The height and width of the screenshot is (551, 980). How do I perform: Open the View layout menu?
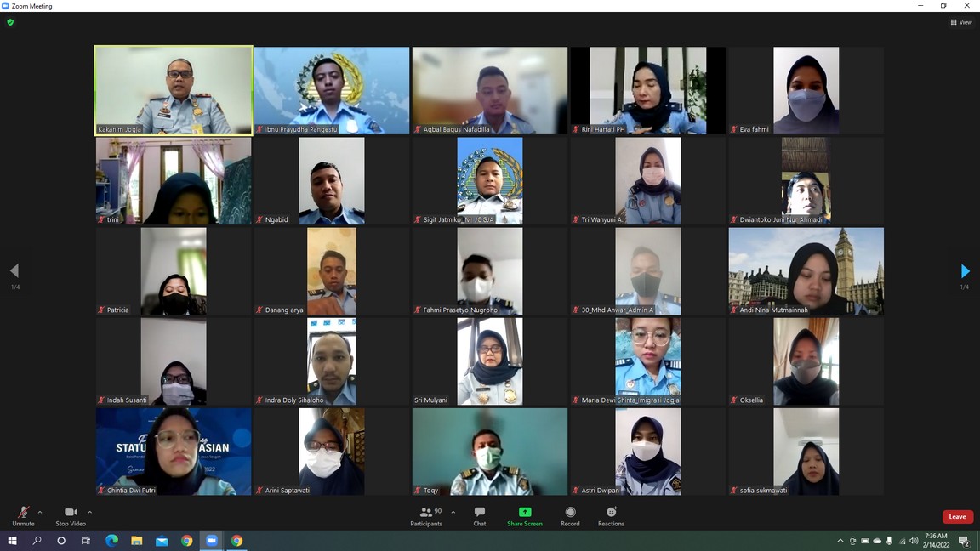pyautogui.click(x=961, y=22)
